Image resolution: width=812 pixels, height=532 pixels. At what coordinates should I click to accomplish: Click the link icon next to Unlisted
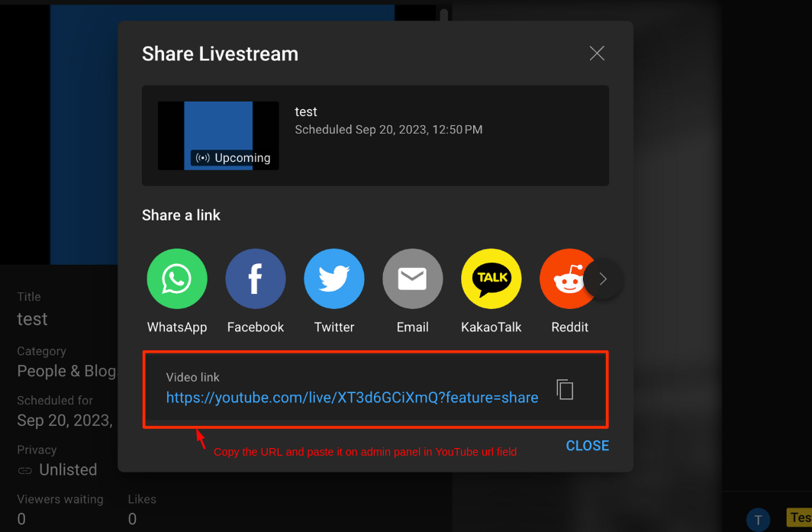pos(25,470)
